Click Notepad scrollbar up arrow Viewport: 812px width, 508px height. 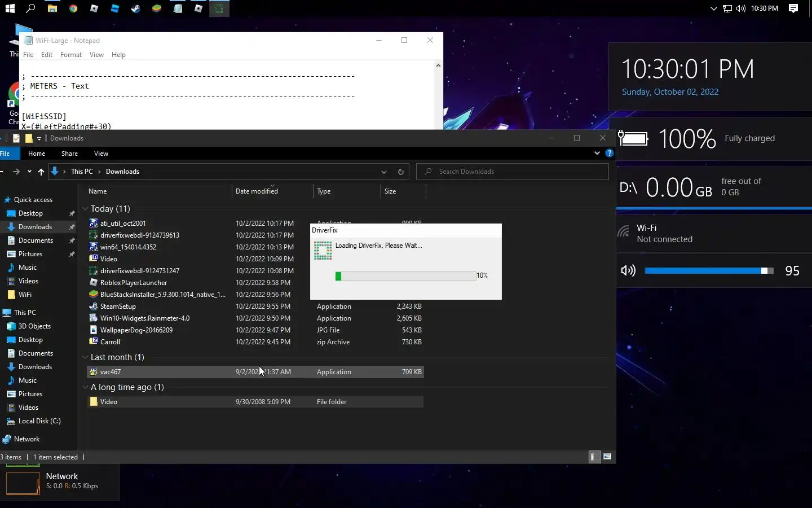click(438, 66)
